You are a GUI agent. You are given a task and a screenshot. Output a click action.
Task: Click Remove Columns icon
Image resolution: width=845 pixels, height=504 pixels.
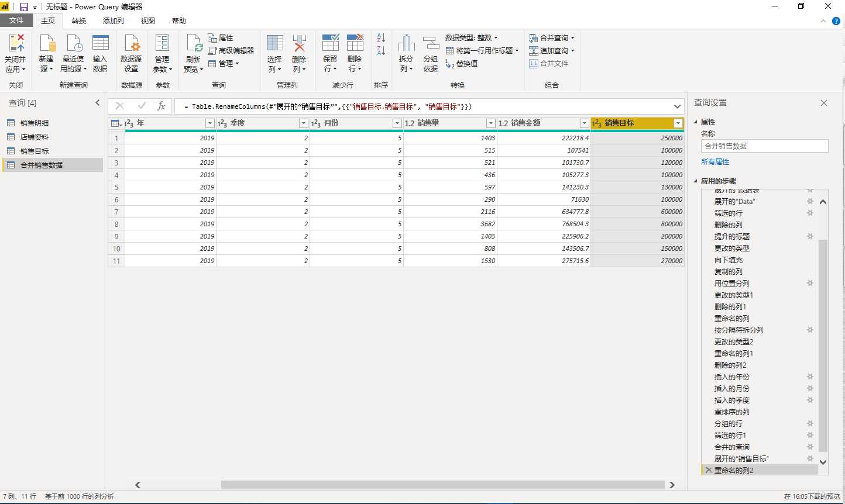pos(299,43)
